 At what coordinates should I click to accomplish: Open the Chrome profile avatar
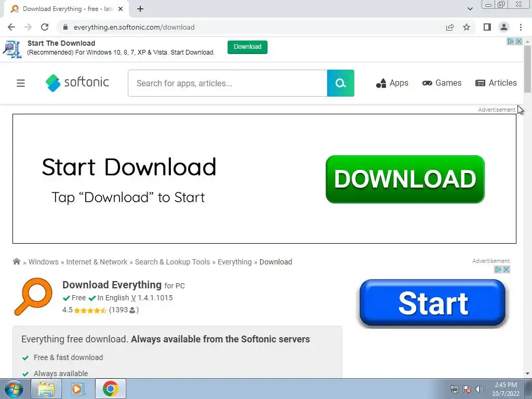[504, 27]
